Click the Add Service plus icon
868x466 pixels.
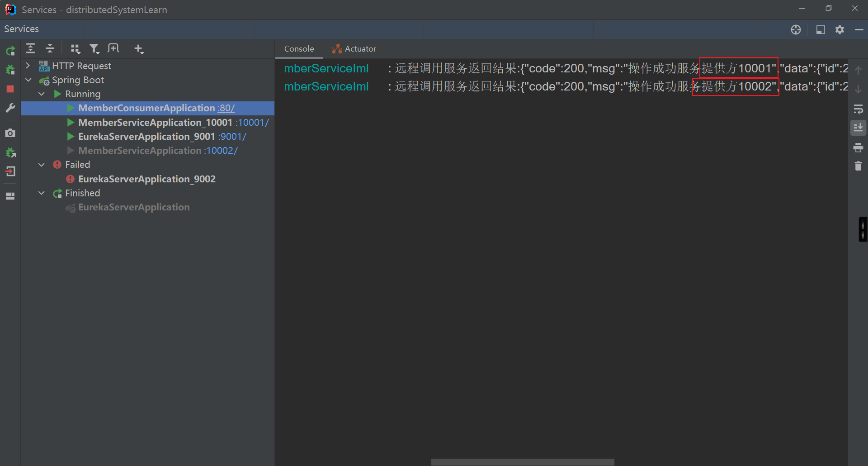point(138,49)
